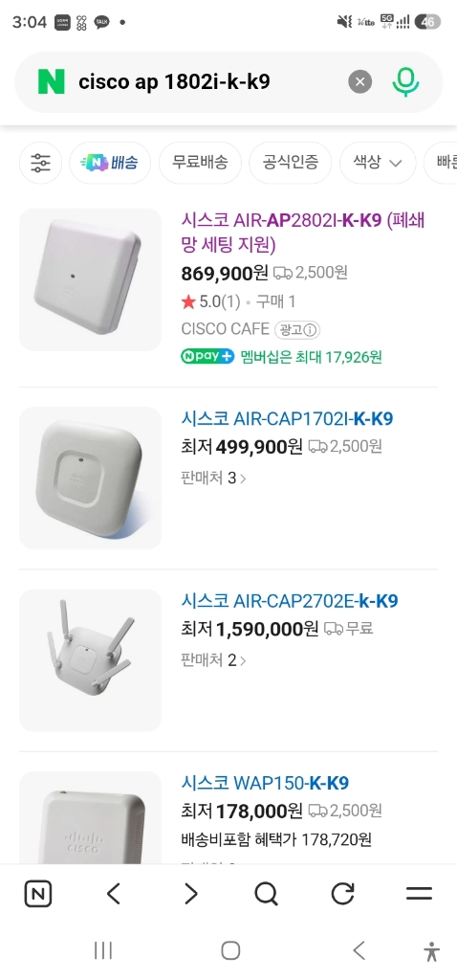Screen dimensions: 457x980
Task: Go forward with browser forward arrow
Action: click(x=190, y=894)
